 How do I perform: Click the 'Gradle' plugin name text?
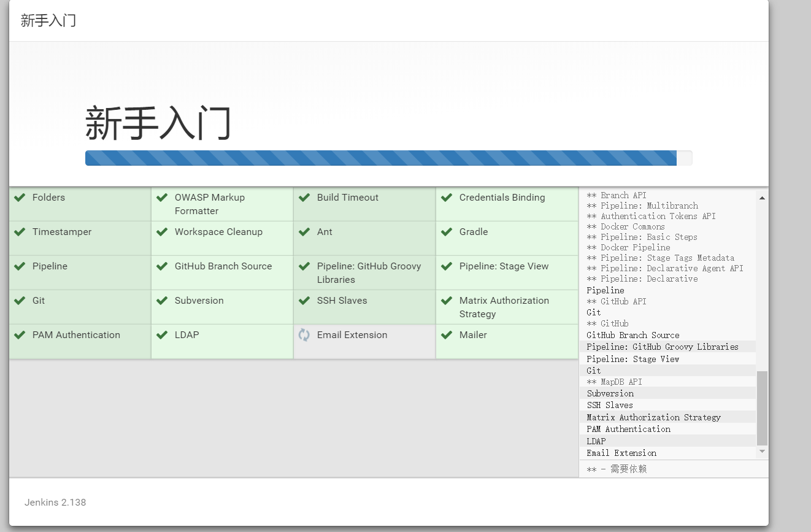click(x=474, y=232)
